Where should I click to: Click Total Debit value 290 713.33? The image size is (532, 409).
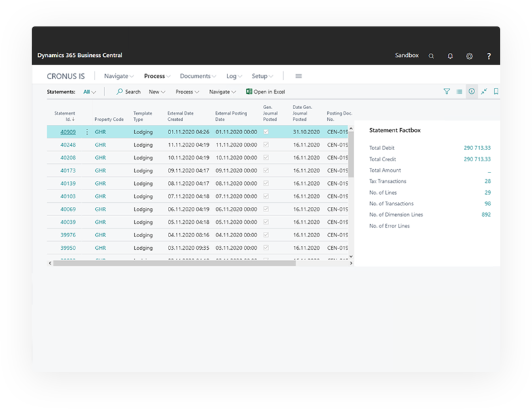477,148
